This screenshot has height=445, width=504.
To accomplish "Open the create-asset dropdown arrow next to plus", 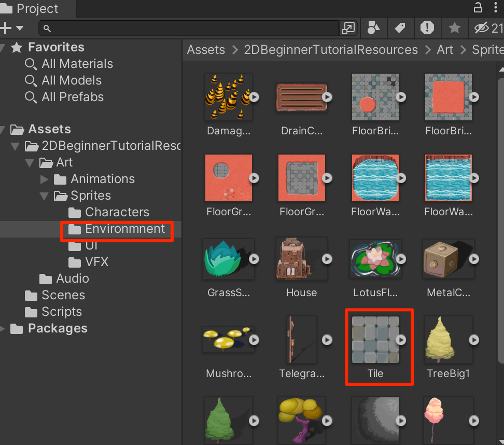I will [x=20, y=29].
